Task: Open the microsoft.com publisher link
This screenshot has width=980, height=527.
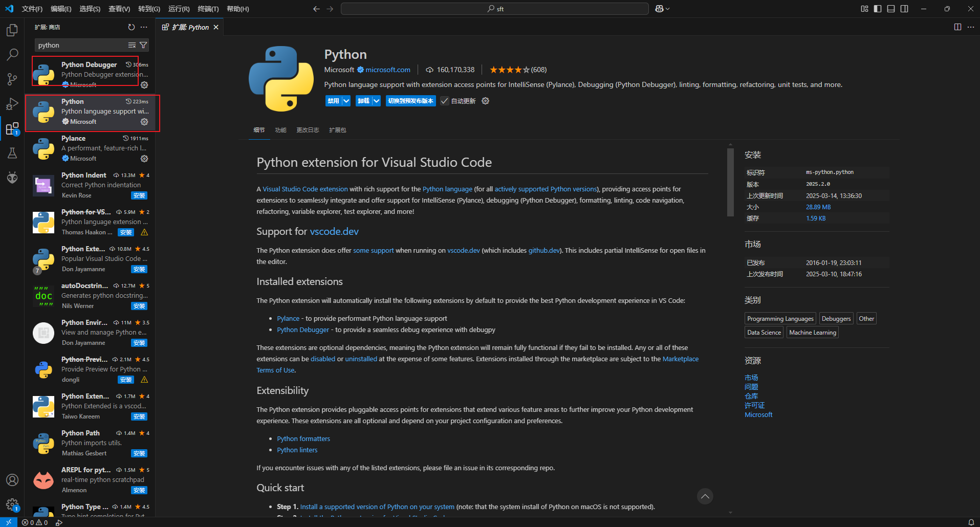Action: point(388,70)
